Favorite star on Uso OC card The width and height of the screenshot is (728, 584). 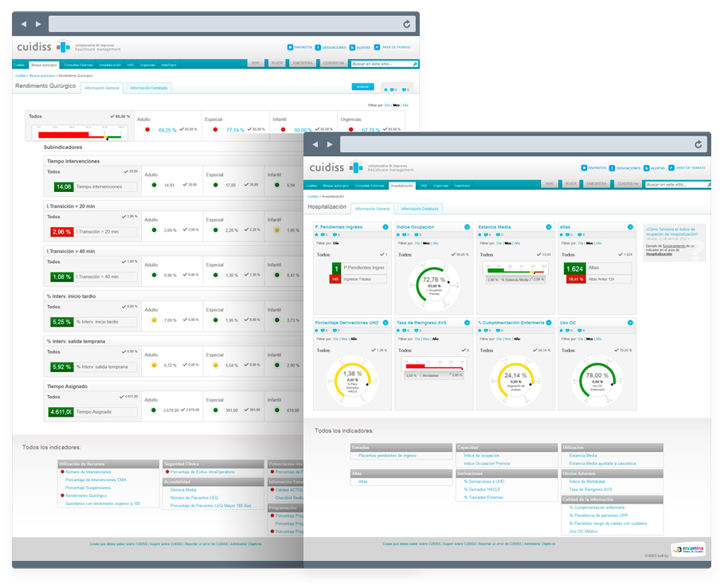click(562, 331)
